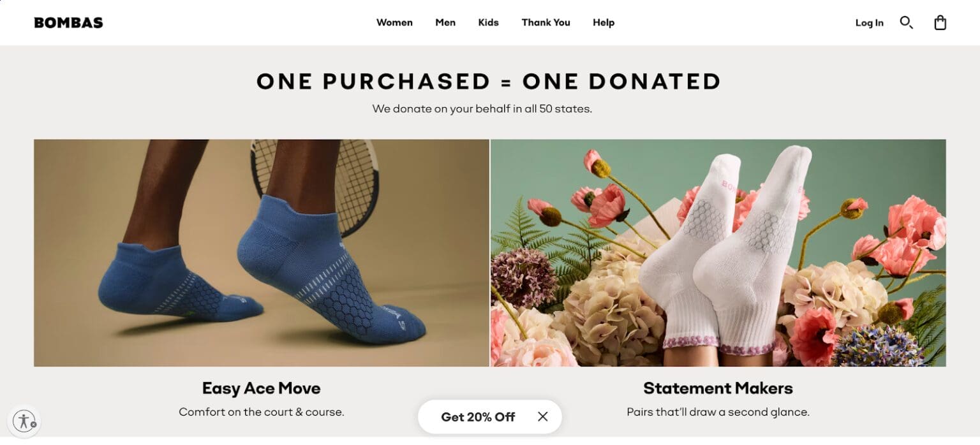Click 'Pairs that'll draw a second glance' text
Screen dimensions: 980x445
(718, 411)
